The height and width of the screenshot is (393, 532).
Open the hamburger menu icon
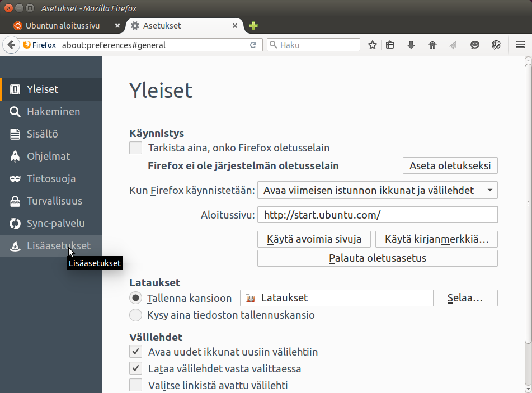[x=520, y=45]
